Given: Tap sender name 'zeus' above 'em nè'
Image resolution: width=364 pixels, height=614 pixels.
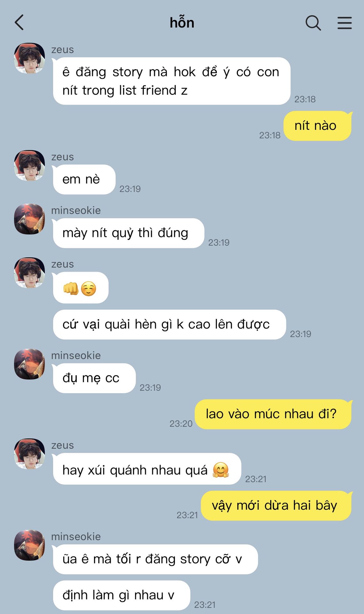Looking at the screenshot, I should [63, 157].
